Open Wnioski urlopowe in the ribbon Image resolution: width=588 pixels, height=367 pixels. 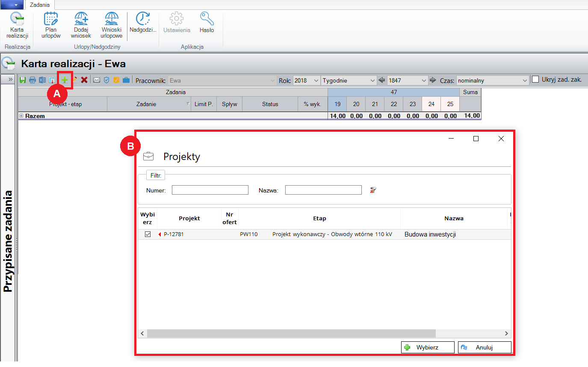tap(112, 26)
